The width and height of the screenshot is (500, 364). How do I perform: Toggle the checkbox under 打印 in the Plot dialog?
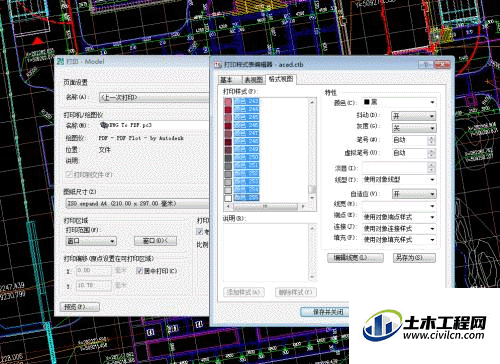point(200,232)
